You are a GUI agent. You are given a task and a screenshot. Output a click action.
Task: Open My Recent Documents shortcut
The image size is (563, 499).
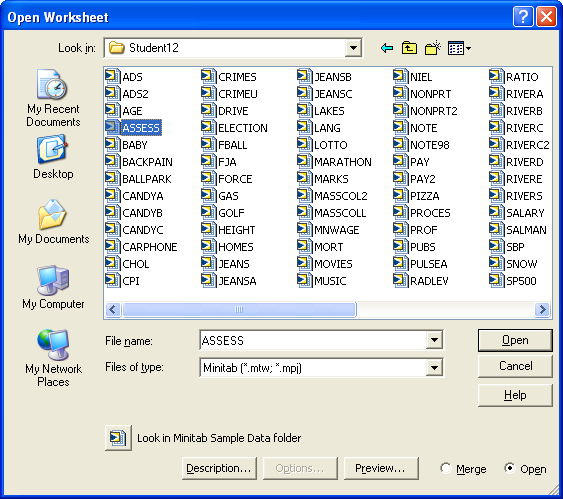click(53, 98)
